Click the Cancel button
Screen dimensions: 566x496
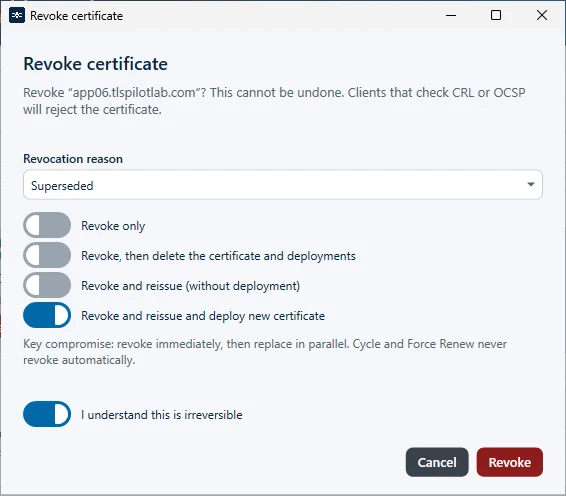tap(437, 462)
